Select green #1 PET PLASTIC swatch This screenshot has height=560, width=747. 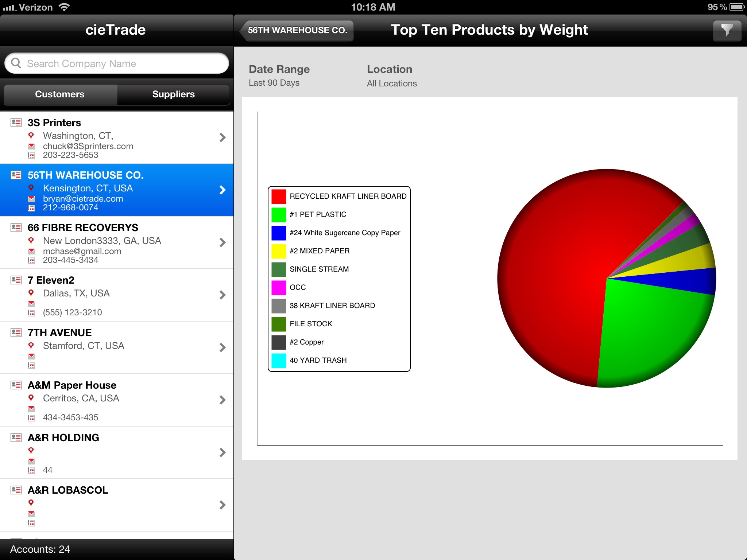[279, 215]
